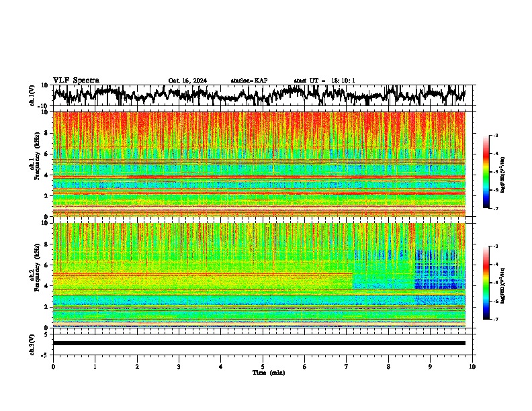532x411 pixels.
Task: Click the "-3" label on ch.2 color bar
Action: [496, 246]
